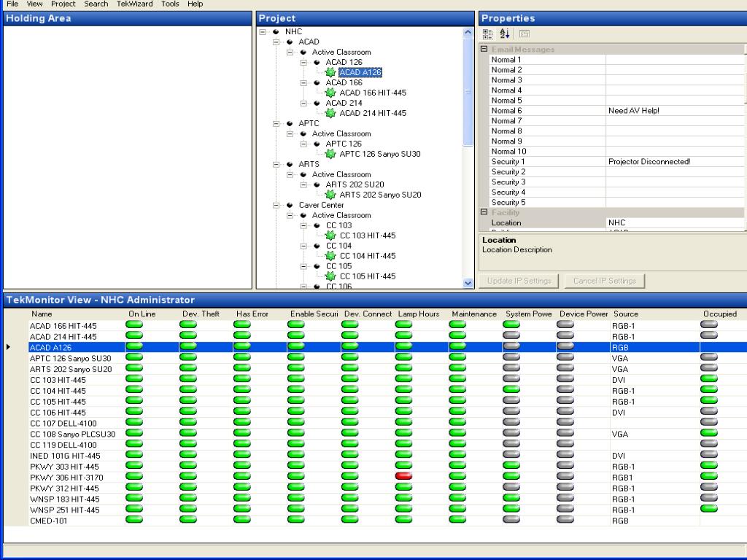This screenshot has height=560, width=747.
Task: Select 'APTC 126 Sanyo SU30' in the Project tree
Action: pos(379,154)
